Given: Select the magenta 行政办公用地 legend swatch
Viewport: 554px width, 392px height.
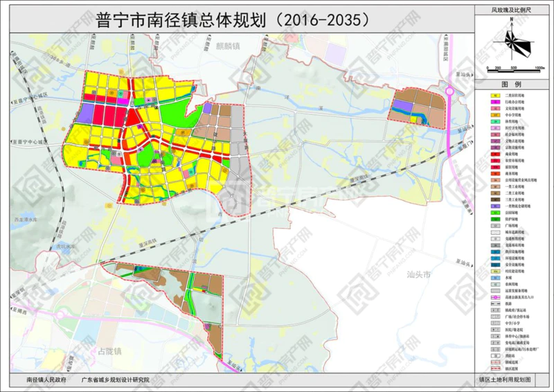Looking at the screenshot, I should point(495,101).
